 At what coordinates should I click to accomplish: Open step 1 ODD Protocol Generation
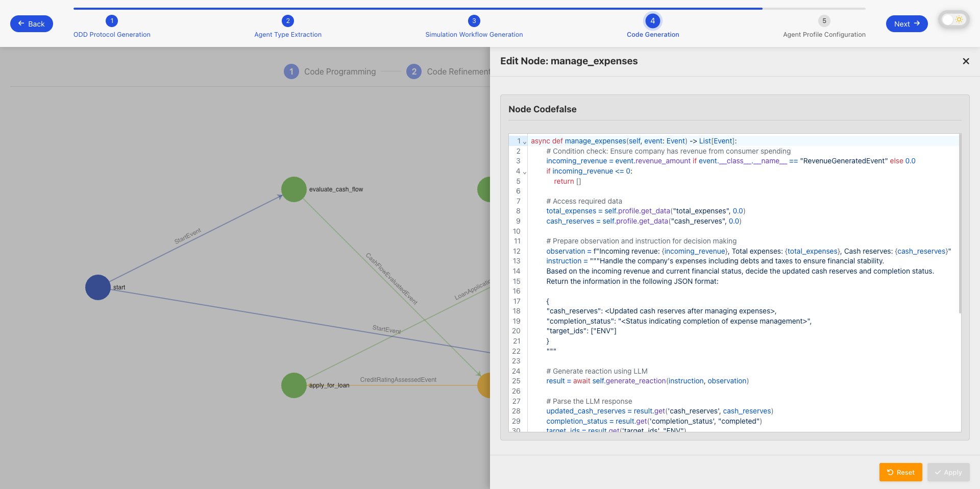(x=112, y=27)
